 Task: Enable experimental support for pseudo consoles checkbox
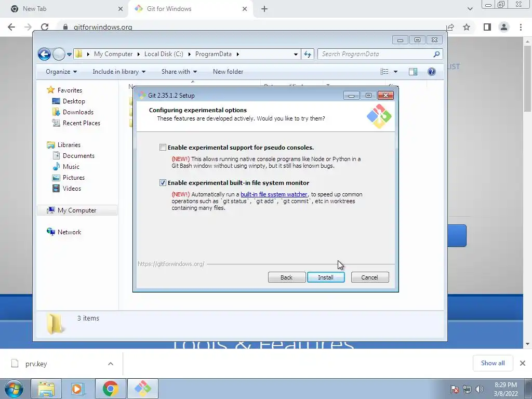(163, 148)
